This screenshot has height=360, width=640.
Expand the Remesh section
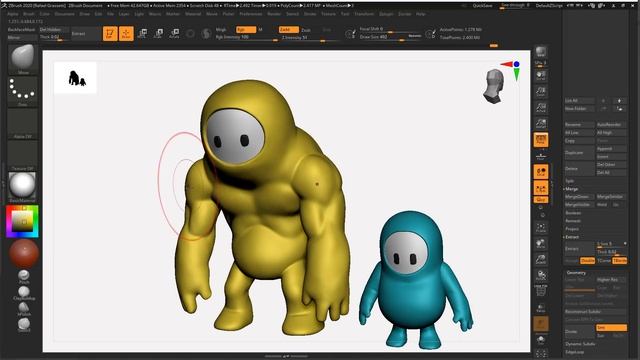click(573, 221)
